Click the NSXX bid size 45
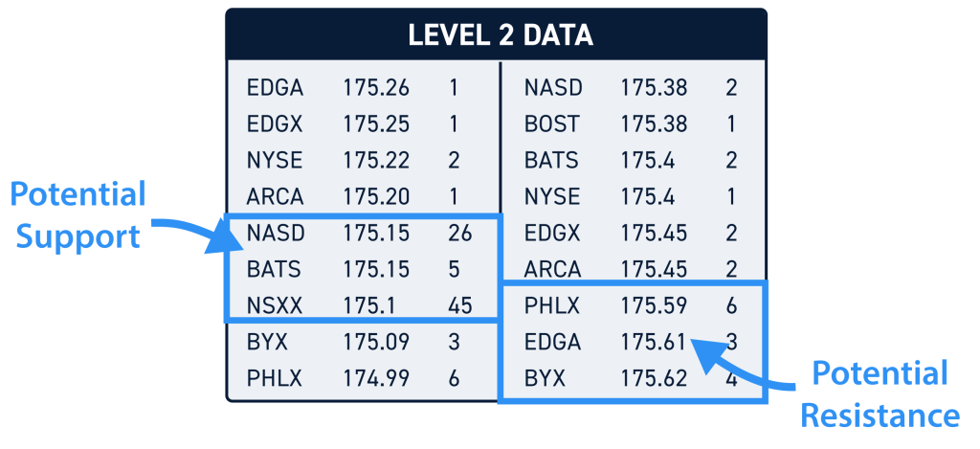Image resolution: width=980 pixels, height=449 pixels. [x=460, y=305]
